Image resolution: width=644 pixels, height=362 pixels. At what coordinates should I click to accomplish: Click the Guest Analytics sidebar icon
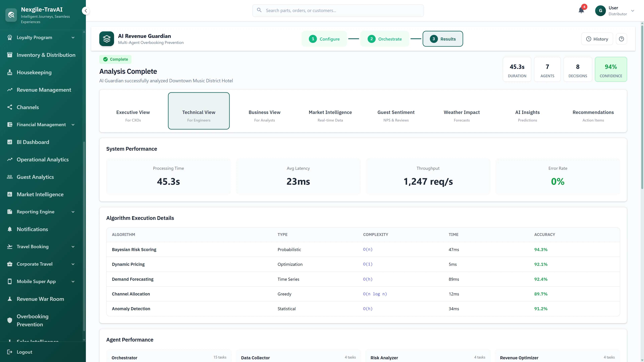tap(10, 177)
